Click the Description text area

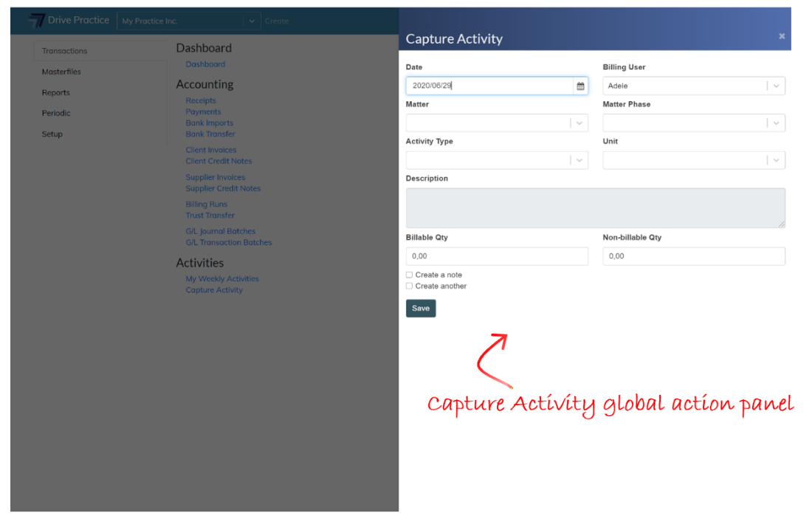595,207
